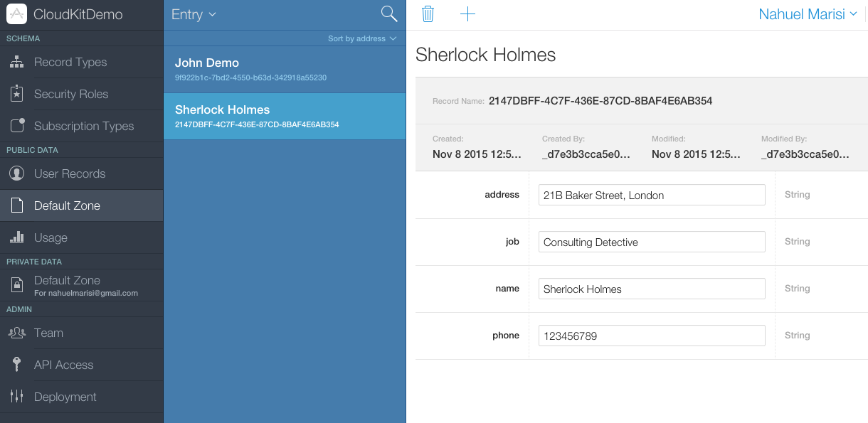Open the Entry record type dropdown

click(194, 14)
